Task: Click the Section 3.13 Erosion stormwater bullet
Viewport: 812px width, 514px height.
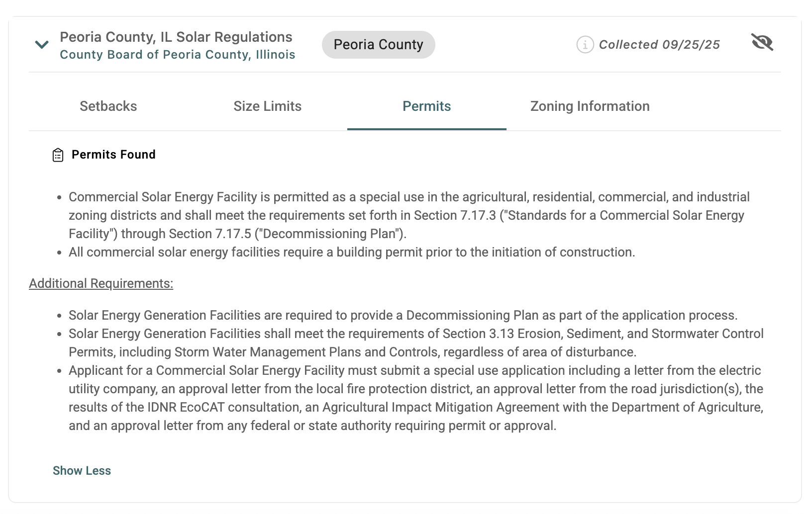Action: [x=415, y=343]
